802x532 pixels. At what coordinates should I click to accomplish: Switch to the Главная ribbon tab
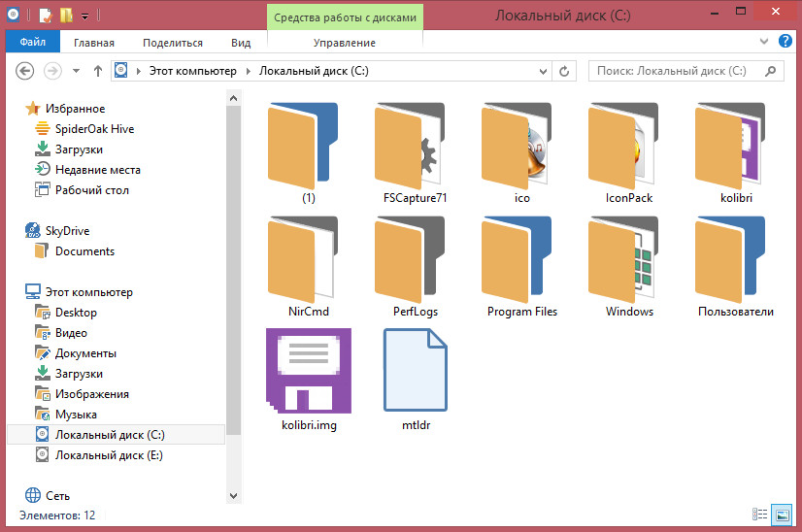point(94,43)
